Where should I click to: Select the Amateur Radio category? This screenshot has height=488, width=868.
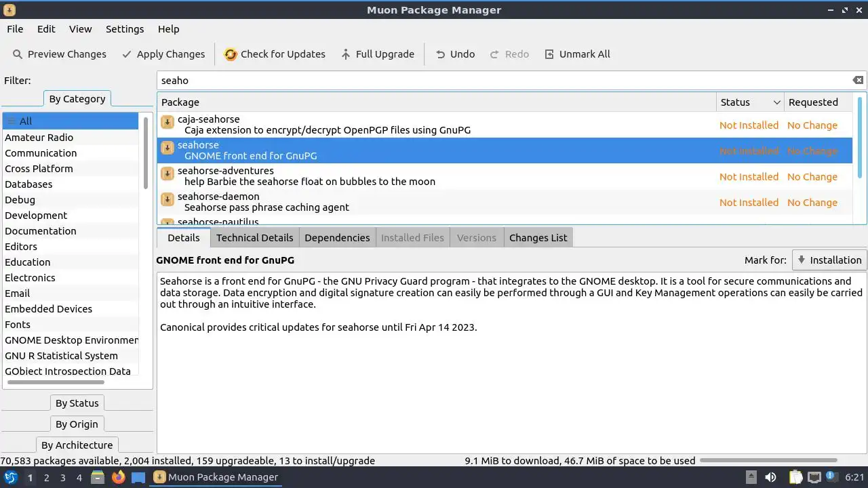[71, 138]
